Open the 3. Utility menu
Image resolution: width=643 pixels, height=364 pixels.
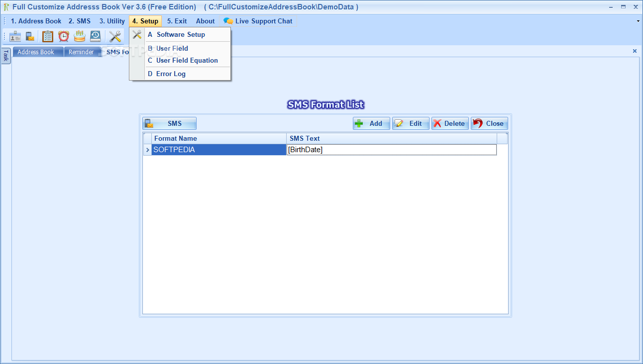(x=112, y=21)
